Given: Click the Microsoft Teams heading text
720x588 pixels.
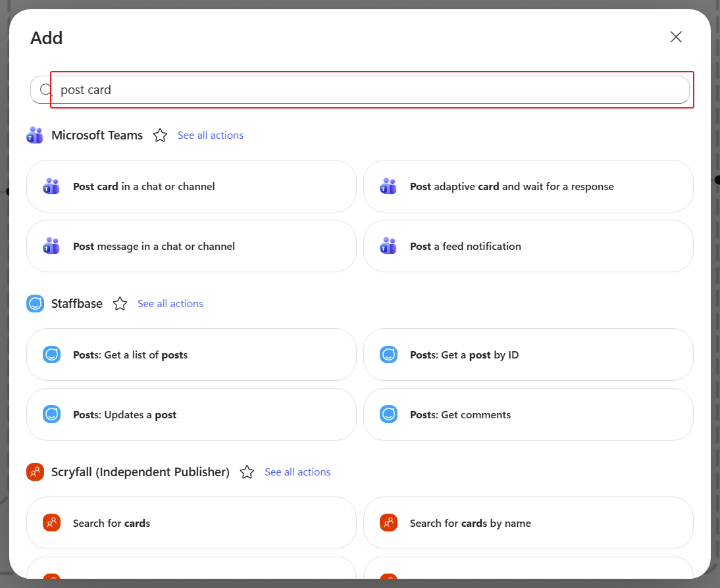Looking at the screenshot, I should click(x=97, y=135).
